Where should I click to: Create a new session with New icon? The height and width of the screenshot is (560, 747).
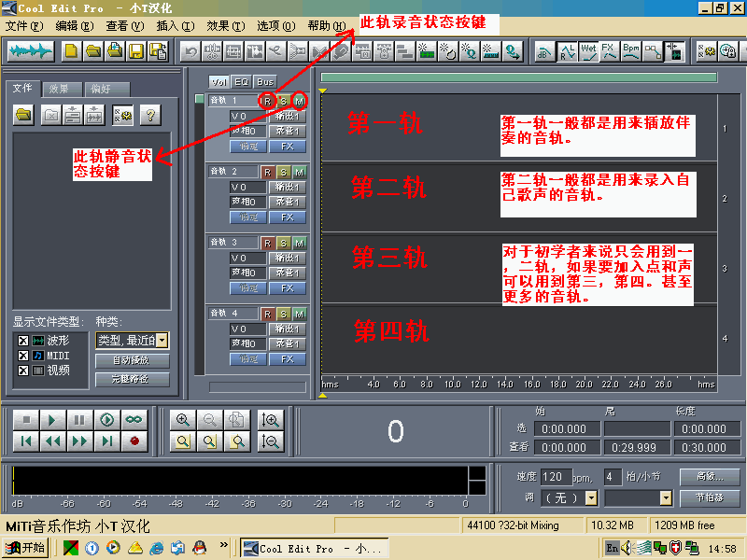[x=71, y=51]
